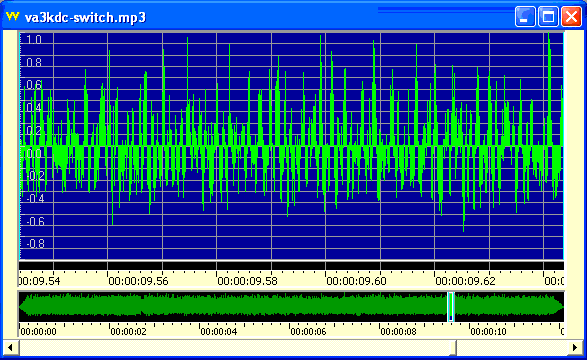The width and height of the screenshot is (587, 360).
Task: Click the 00:00:09.60 timeline label
Action: pyautogui.click(x=356, y=281)
